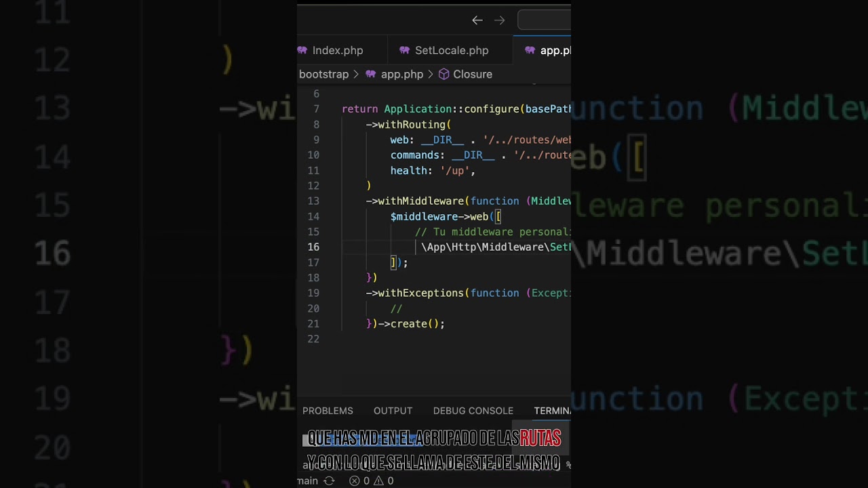This screenshot has width=868, height=488.
Task: Open the main branch status item
Action: coord(308,481)
